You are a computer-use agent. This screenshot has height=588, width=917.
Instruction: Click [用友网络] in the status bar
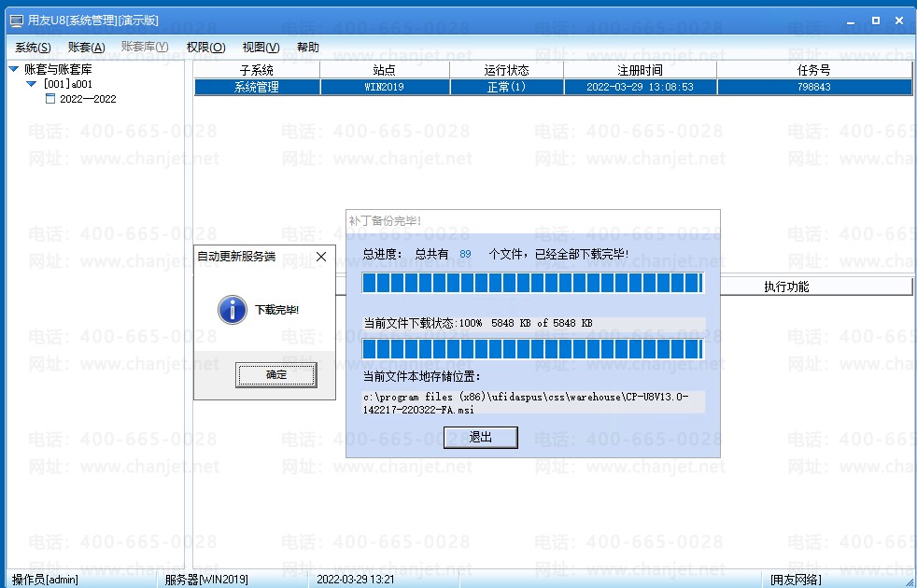pos(796,580)
